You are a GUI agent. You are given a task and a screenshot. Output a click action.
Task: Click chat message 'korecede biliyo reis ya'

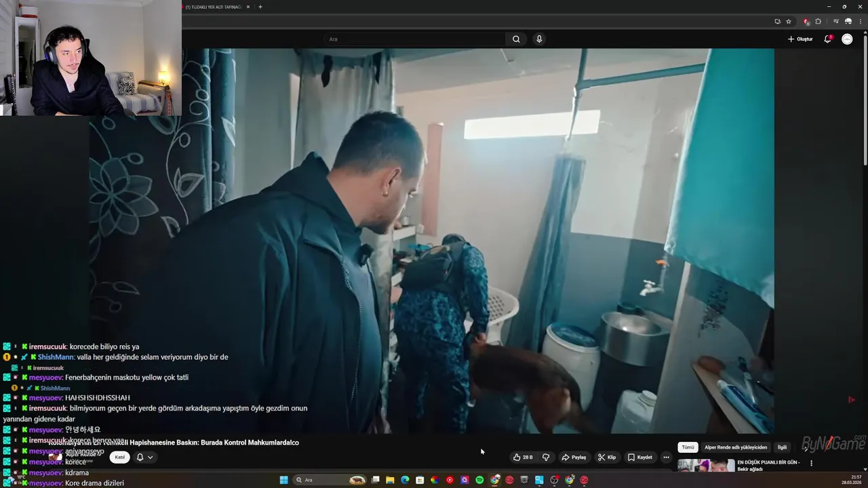pyautogui.click(x=104, y=346)
